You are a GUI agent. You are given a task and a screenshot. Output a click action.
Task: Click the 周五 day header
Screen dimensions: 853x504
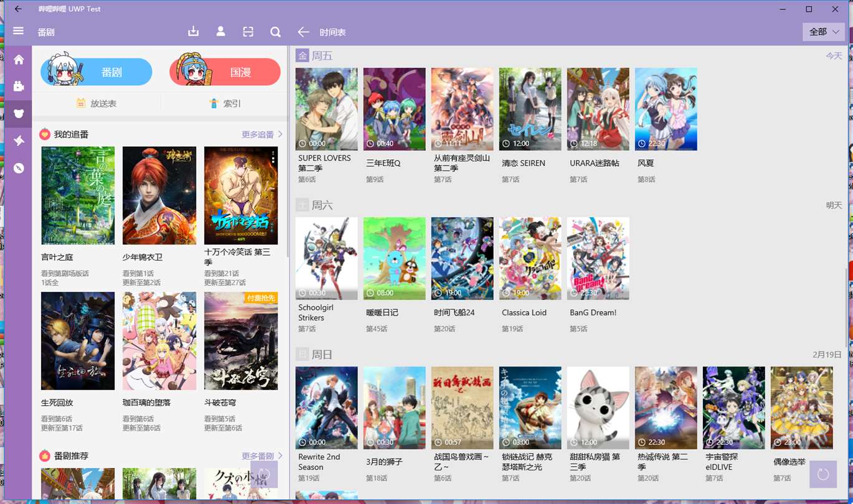tap(314, 56)
